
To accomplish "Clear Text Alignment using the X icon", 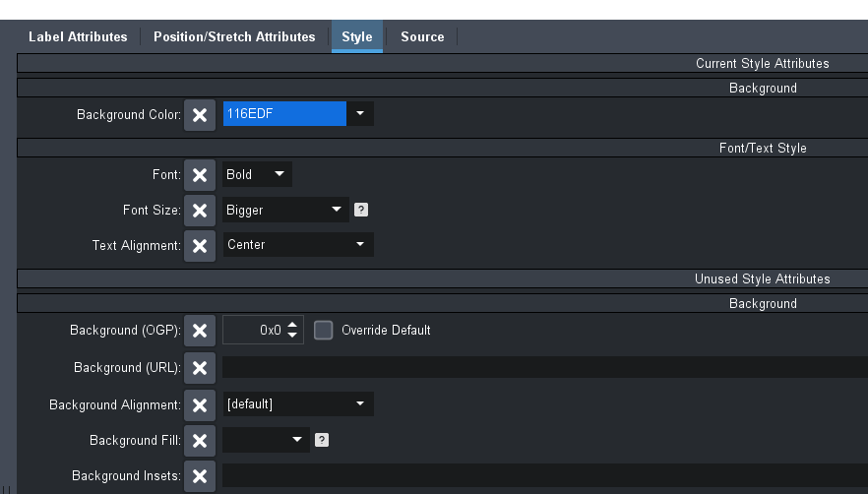I will 200,245.
